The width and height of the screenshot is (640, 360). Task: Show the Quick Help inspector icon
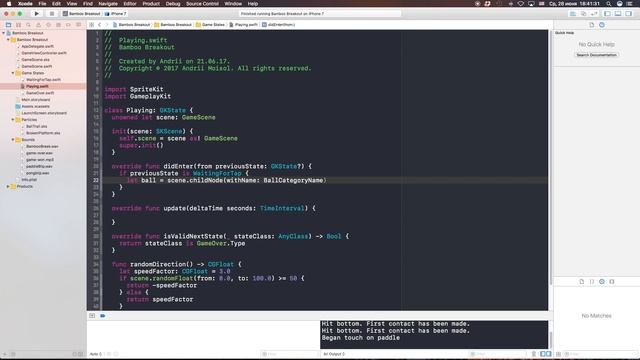[602, 25]
